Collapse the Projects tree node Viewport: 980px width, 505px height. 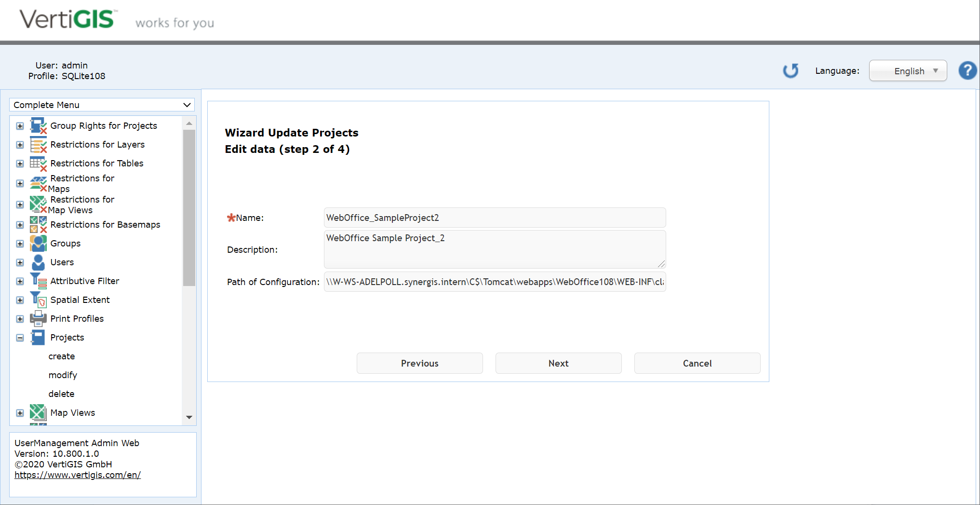coord(20,337)
